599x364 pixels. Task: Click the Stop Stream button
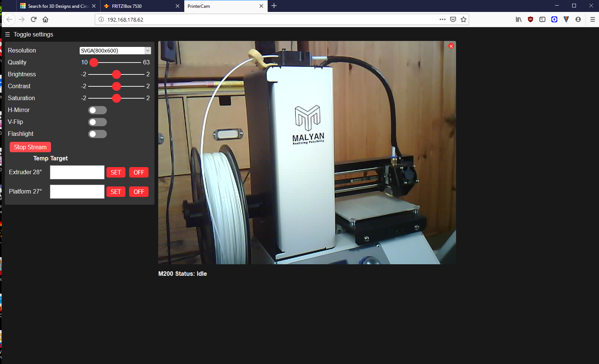30,147
